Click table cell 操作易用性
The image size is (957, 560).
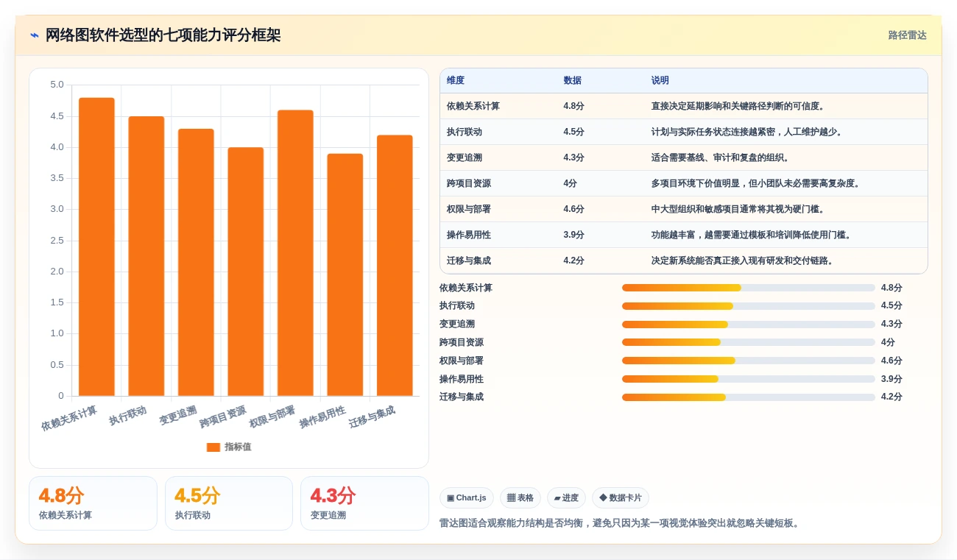click(469, 235)
